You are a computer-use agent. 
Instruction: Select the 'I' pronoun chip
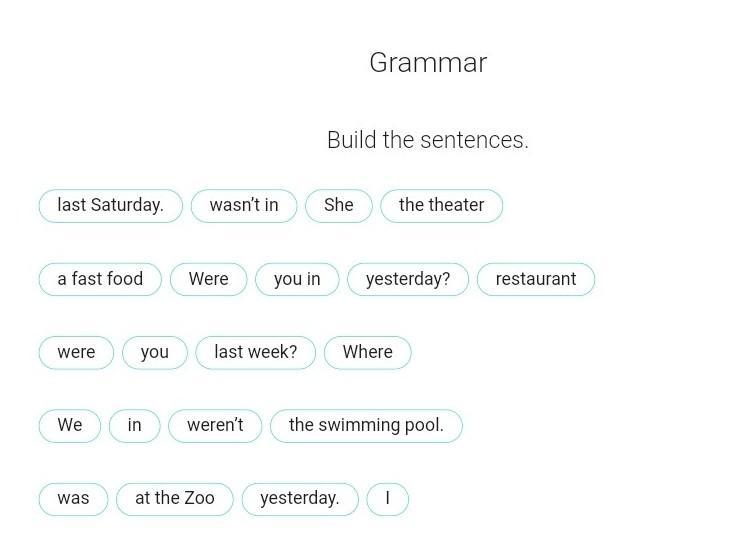(x=388, y=499)
